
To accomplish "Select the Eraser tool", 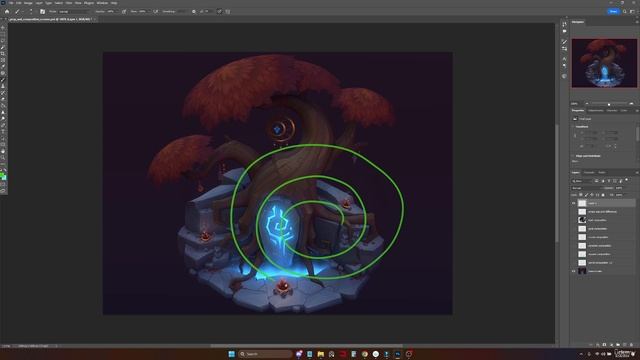I will coord(3,99).
